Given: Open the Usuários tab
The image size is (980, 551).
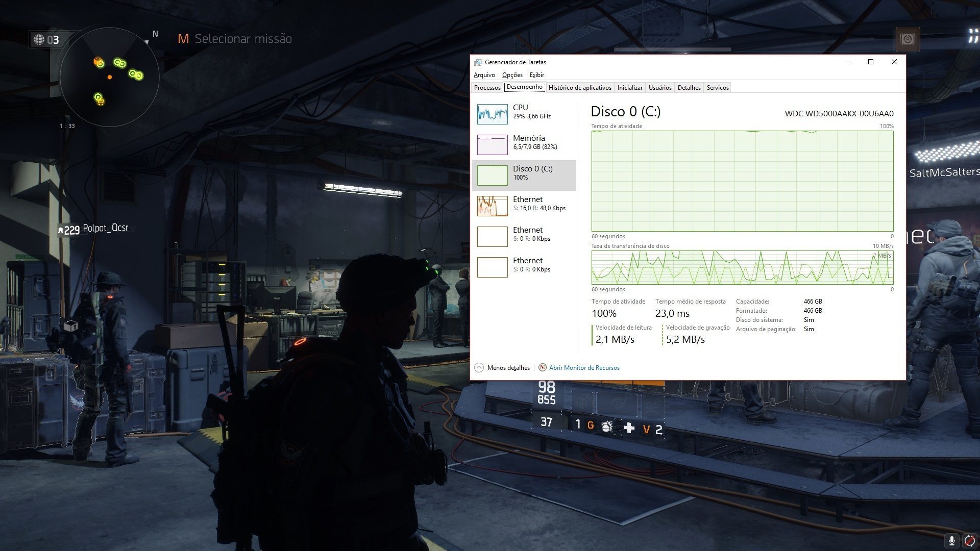Looking at the screenshot, I should click(660, 88).
